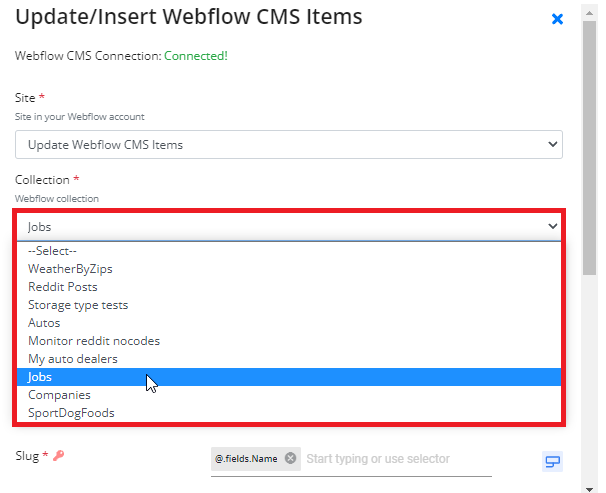
Task: Open the Site select showing Update Webflow CMS Items
Action: [x=289, y=144]
